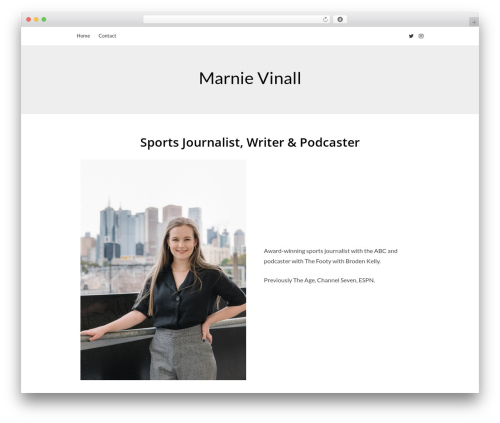500x423 pixels.
Task: Click the Sports Journalist, Writer & Podcaster heading
Action: (250, 142)
